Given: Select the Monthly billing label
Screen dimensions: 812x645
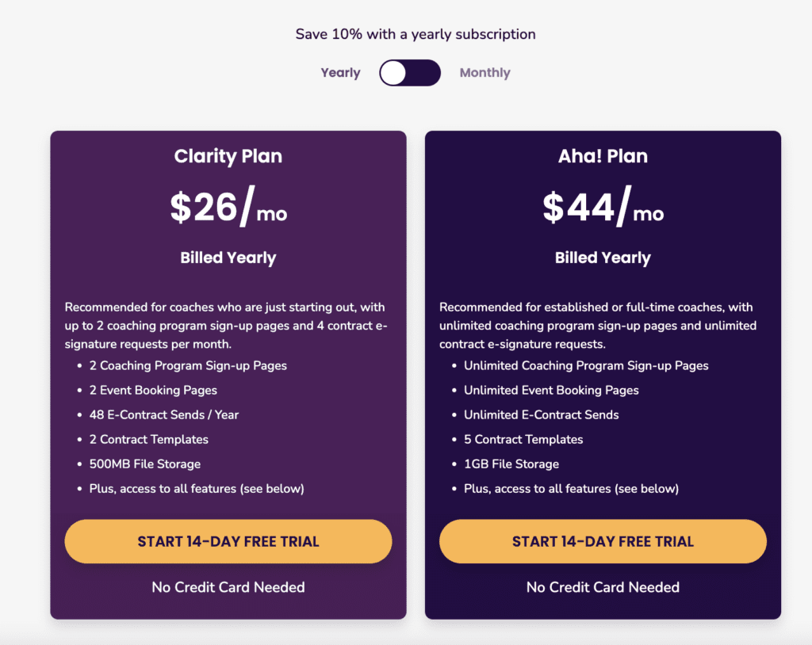Looking at the screenshot, I should click(x=485, y=73).
